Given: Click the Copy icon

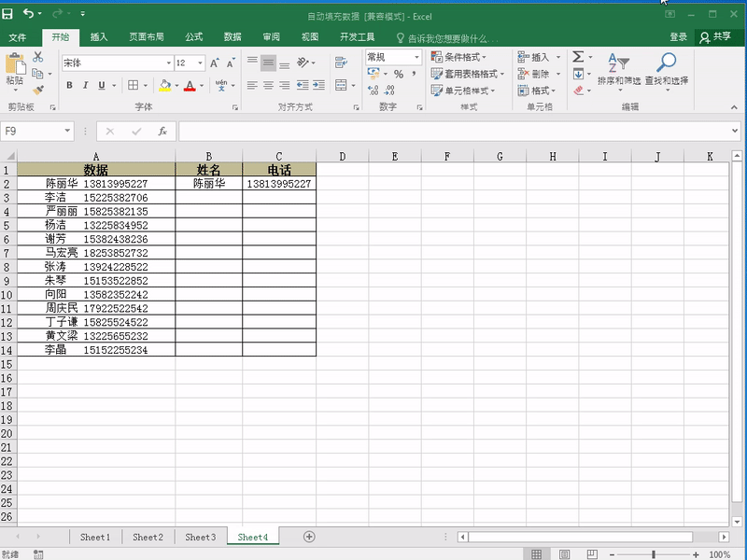Looking at the screenshot, I should click(37, 74).
